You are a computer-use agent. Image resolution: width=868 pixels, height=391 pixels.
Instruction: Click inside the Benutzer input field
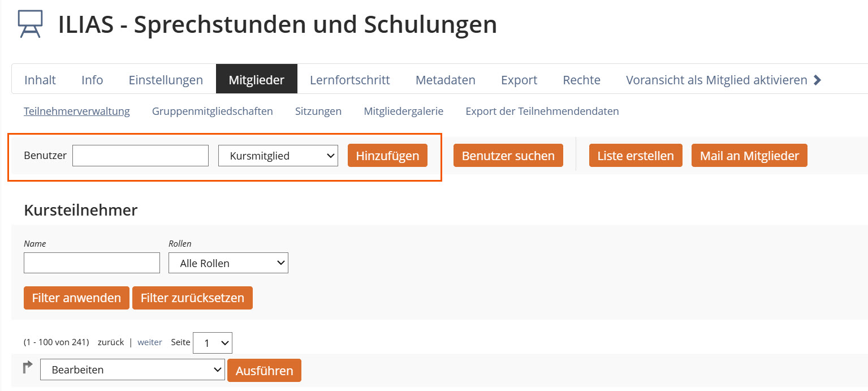click(x=140, y=155)
